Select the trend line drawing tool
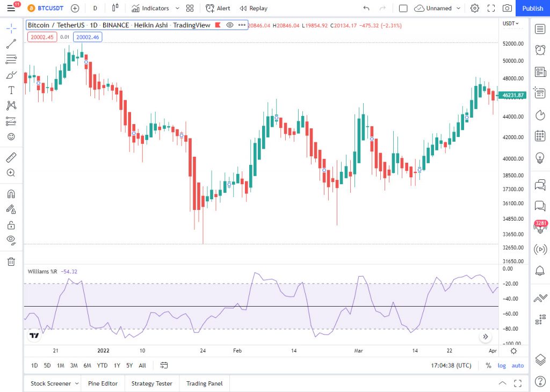This screenshot has height=392, width=550. point(11,43)
